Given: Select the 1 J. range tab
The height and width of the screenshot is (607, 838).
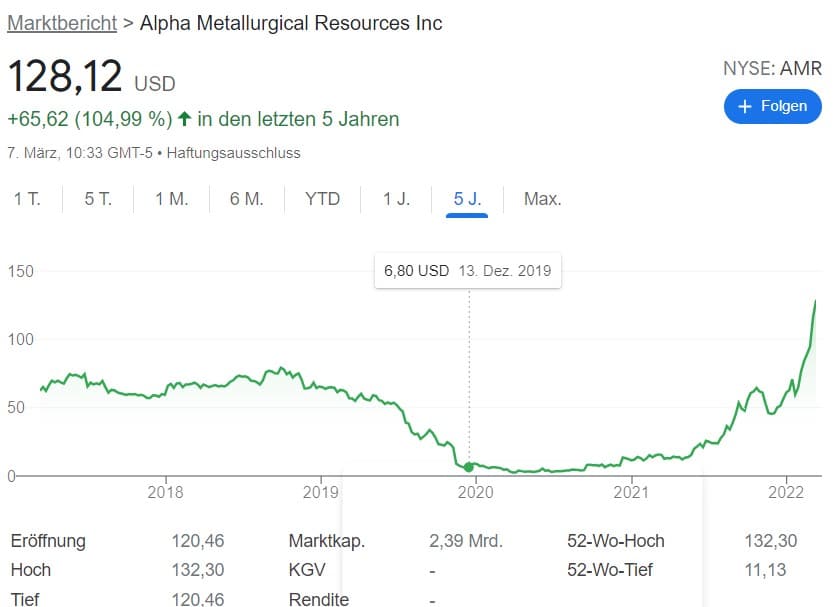Looking at the screenshot, I should [x=397, y=199].
